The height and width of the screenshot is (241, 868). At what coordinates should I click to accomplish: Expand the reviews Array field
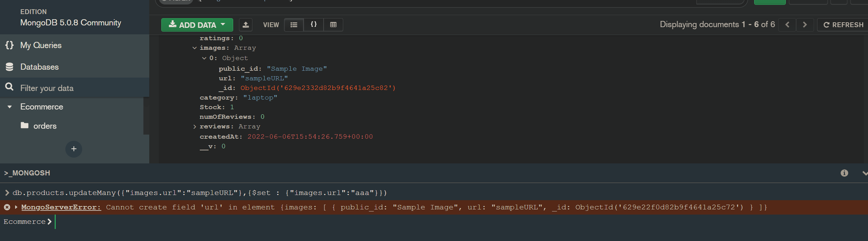[195, 127]
